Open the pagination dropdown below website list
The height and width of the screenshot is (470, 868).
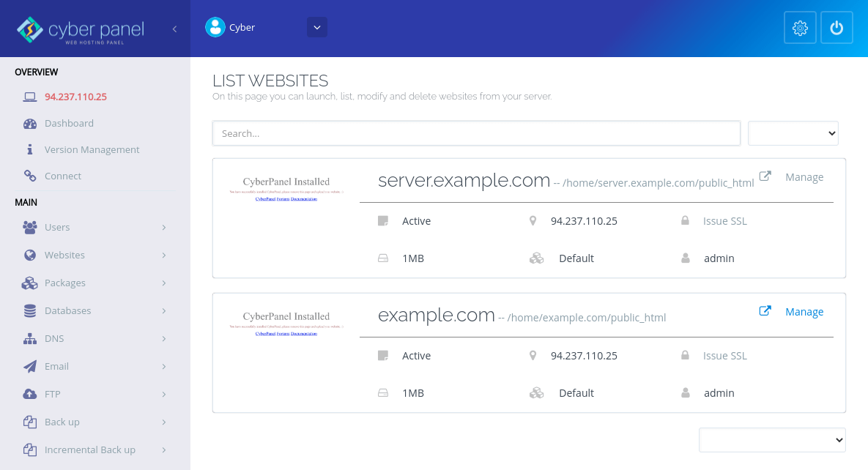click(x=772, y=440)
